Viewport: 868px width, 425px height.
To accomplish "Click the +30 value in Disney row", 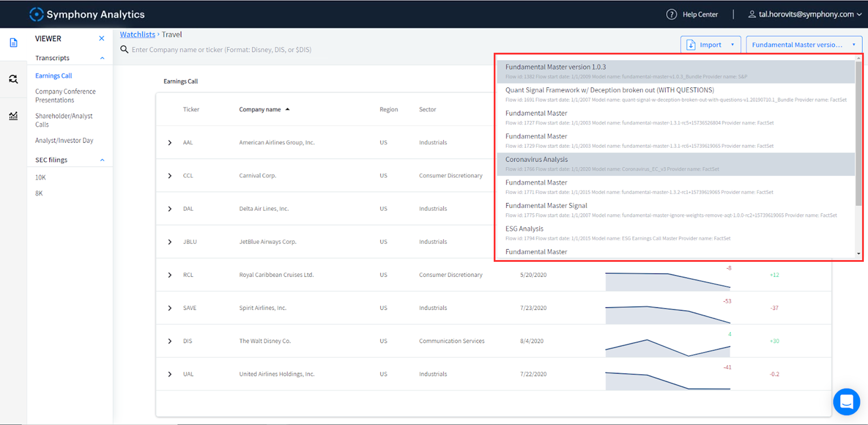I will click(x=774, y=341).
